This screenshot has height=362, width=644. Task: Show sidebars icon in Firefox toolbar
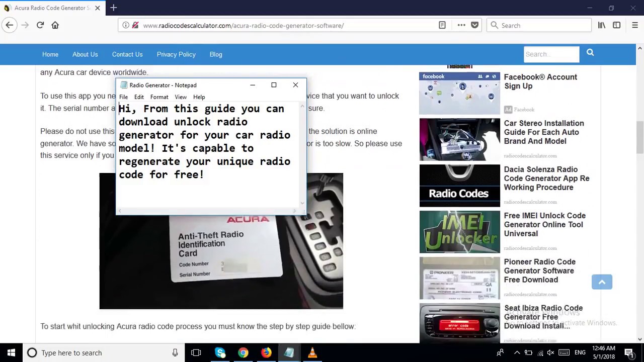pyautogui.click(x=616, y=25)
